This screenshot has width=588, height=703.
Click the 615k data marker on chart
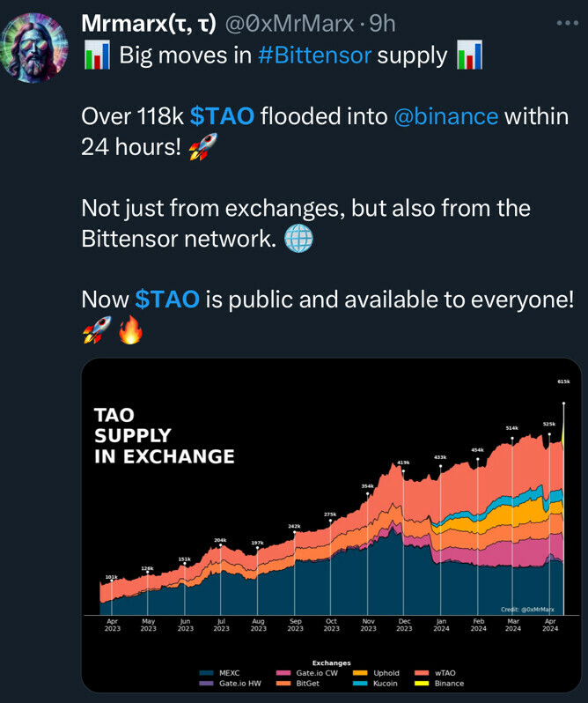tap(562, 382)
